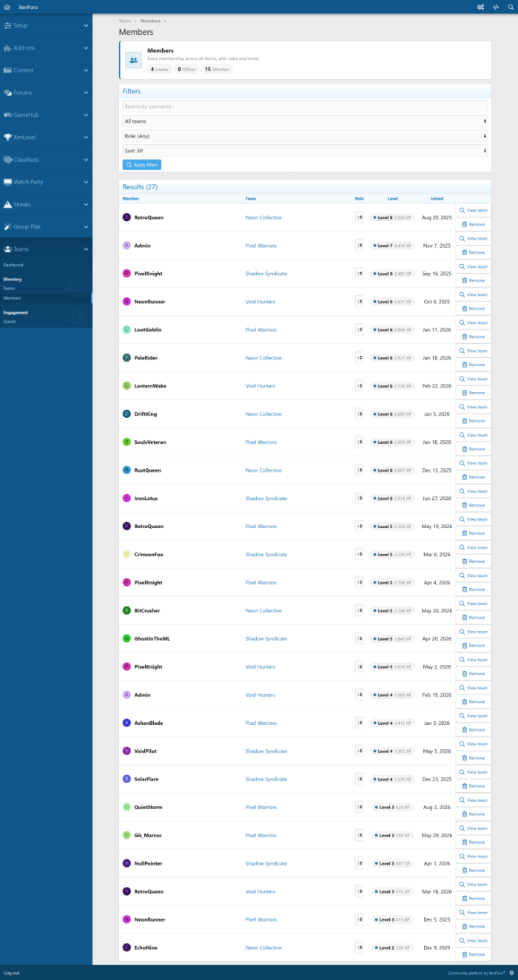Open the search magnifier in the top bar
This screenshot has width=518, height=980.
[511, 7]
